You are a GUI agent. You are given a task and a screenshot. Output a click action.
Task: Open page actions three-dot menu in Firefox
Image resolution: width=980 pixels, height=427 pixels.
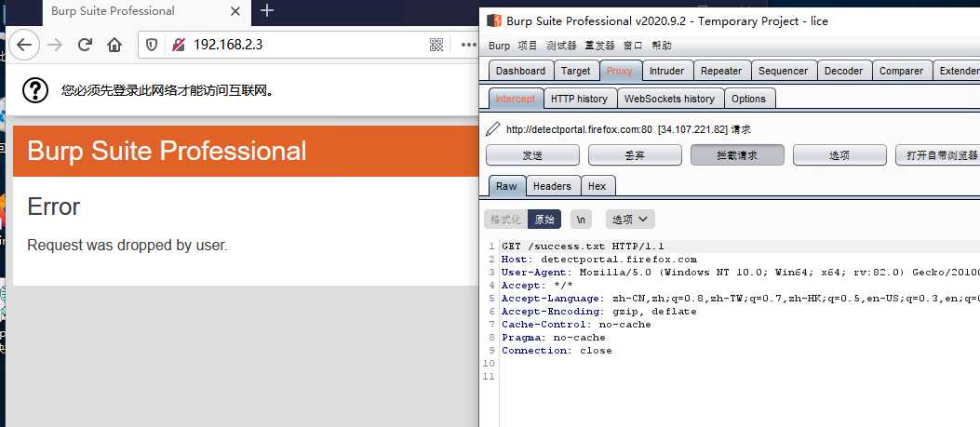click(x=469, y=45)
